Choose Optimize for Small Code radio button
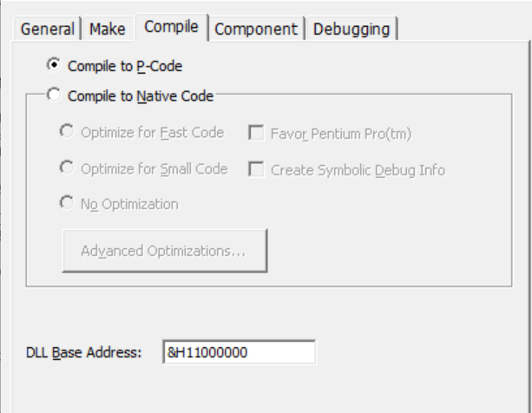 67,168
